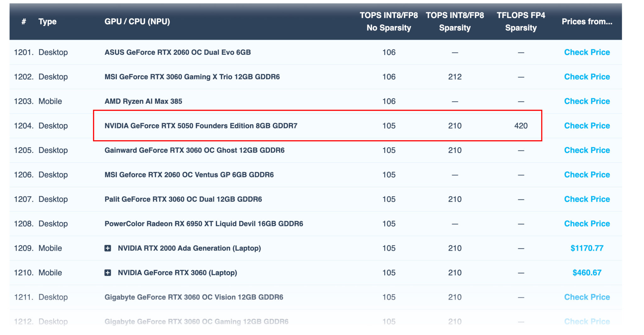Screen dimensions: 644x335
Task: Expand the NVIDIA GeForce RTX 3060 (Laptop) row
Action: tap(108, 272)
